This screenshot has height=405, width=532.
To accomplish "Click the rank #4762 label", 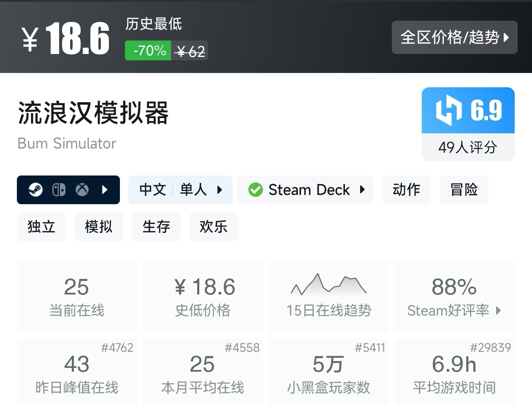I will click(x=117, y=348).
